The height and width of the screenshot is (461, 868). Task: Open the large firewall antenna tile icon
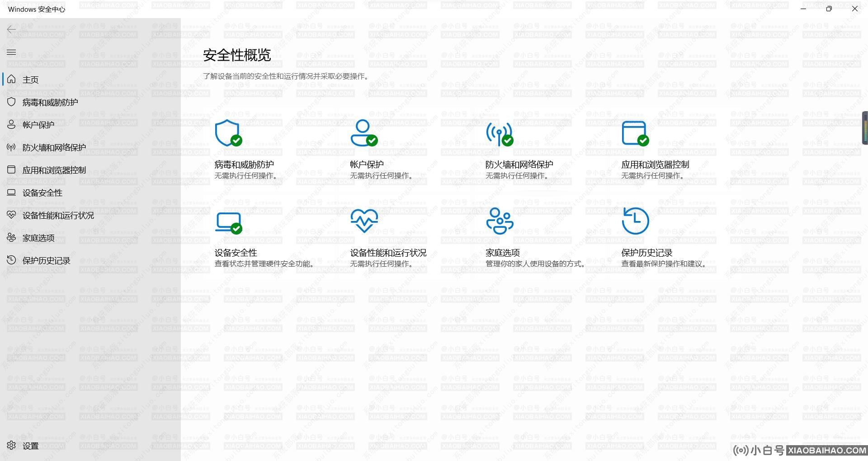click(x=500, y=134)
